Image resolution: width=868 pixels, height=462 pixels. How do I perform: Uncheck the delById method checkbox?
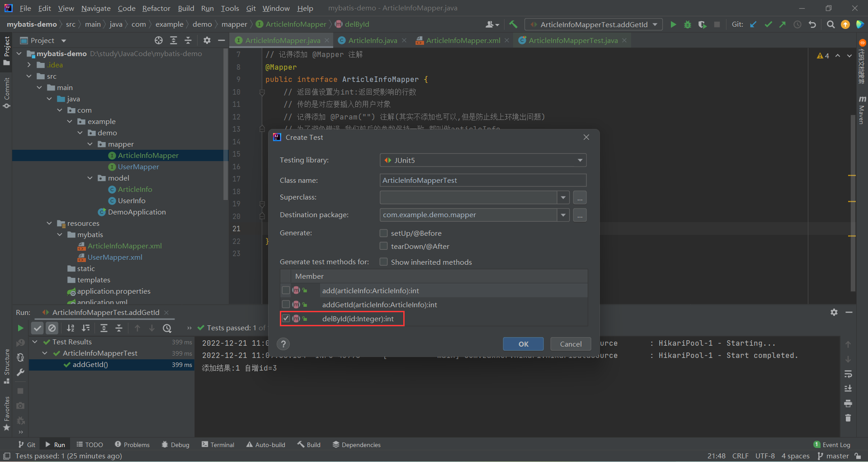[286, 319]
